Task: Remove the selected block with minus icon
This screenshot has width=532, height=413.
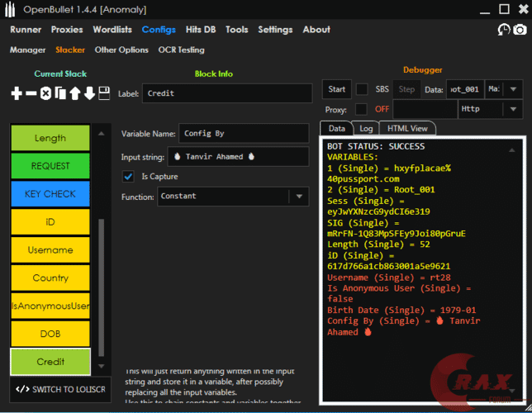Action: pos(31,94)
